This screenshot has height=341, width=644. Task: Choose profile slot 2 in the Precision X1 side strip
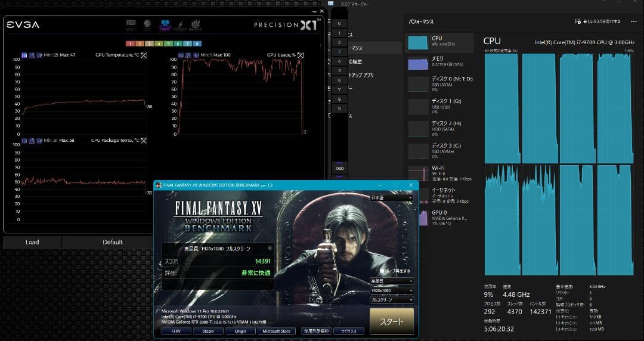[339, 42]
